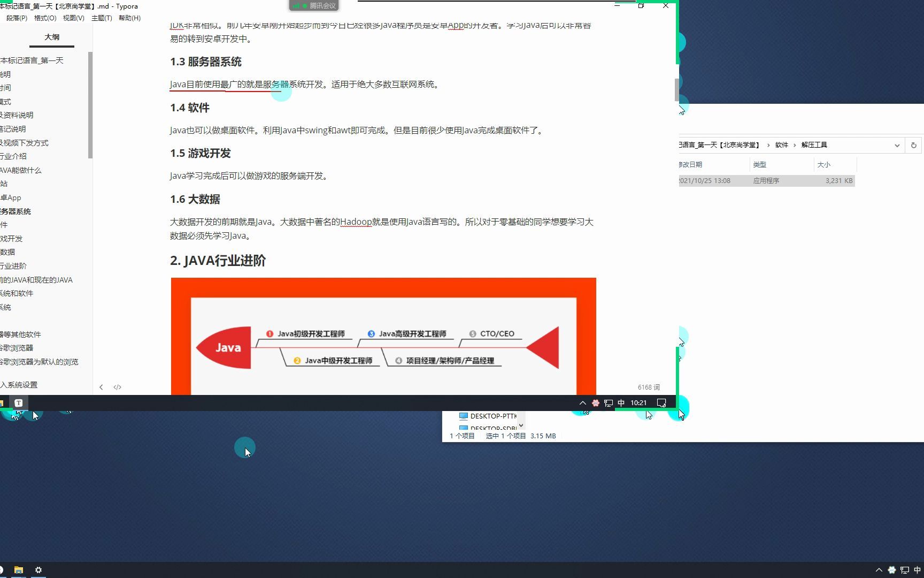Image resolution: width=924 pixels, height=578 pixels.
Task: Jump to 行业进阶 in outline
Action: coord(13,266)
